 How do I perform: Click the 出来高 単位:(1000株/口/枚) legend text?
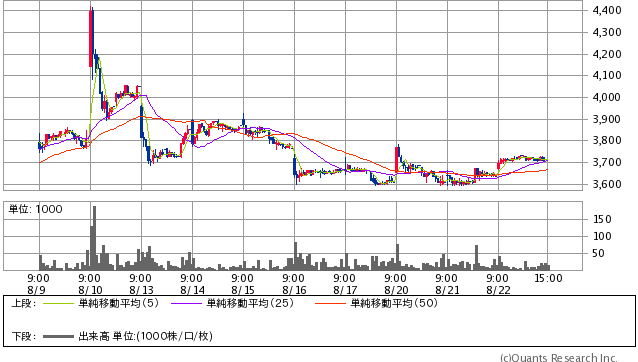pos(145,336)
